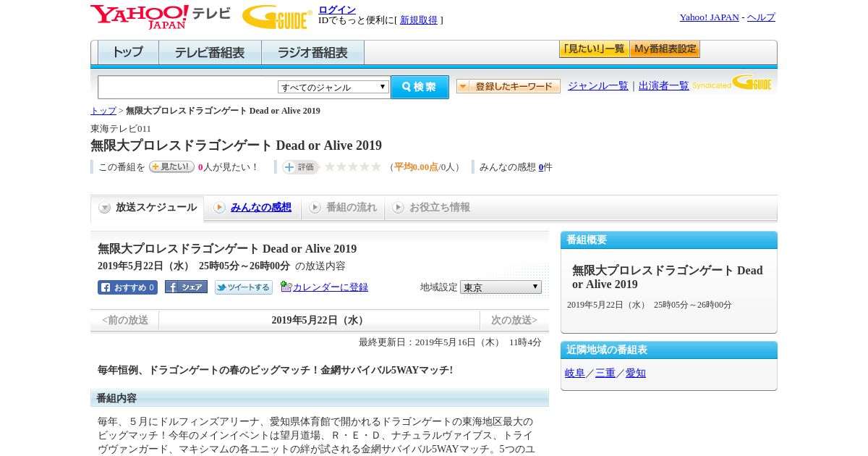Open the カレンダーに登録 link
The height and width of the screenshot is (456, 868).
(331, 287)
